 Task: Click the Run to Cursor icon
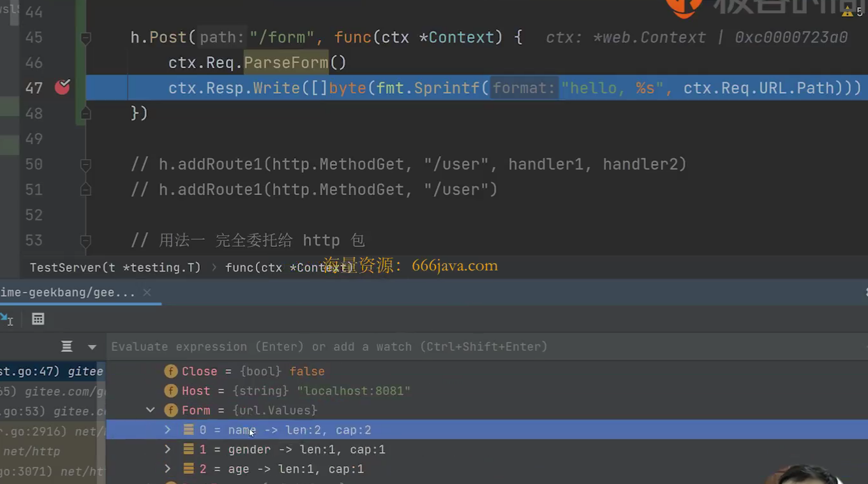[6, 319]
